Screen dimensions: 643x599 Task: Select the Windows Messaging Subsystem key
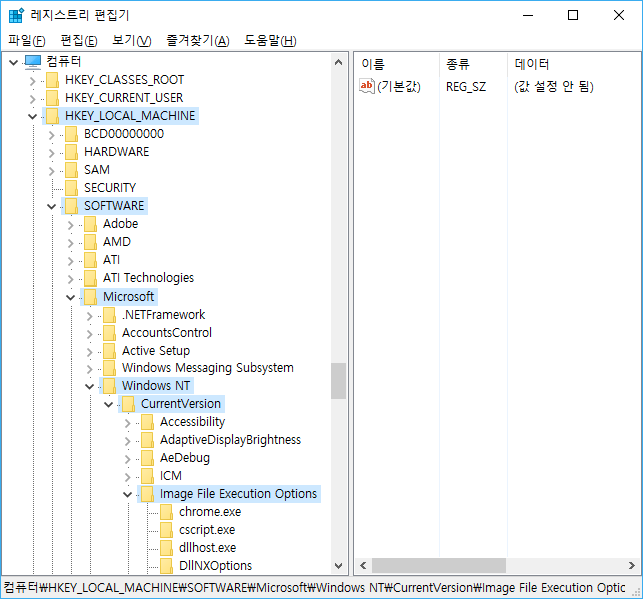(x=208, y=368)
